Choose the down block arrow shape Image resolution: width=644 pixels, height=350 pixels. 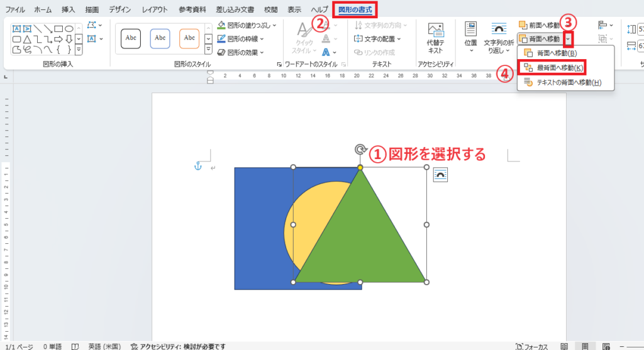coord(69,40)
